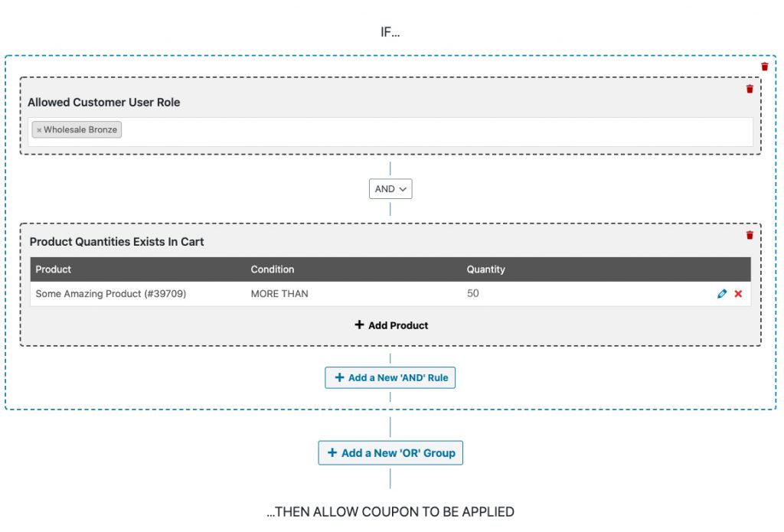Screen dimensions: 784x532
Task: Open the AND condition dropdown
Action: pos(390,189)
